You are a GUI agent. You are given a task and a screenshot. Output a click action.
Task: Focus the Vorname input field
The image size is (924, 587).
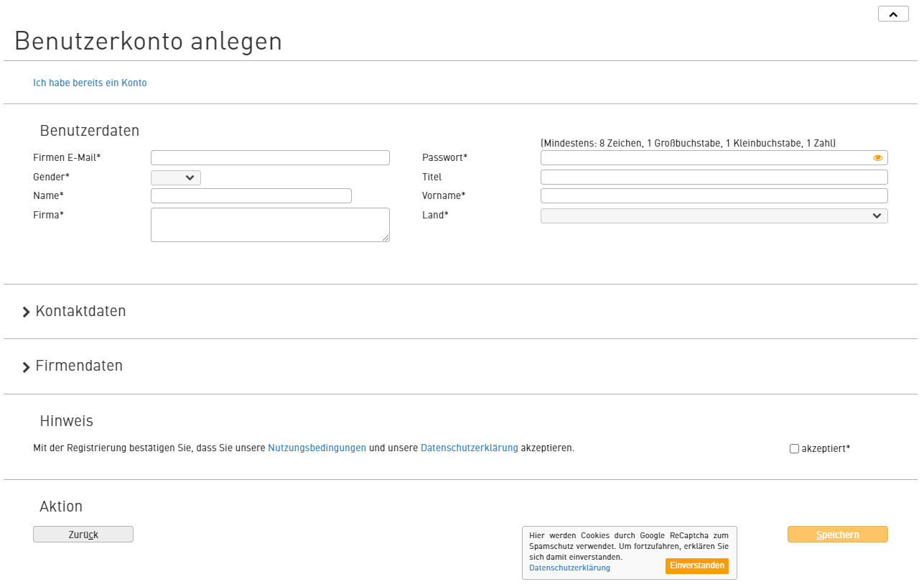pyautogui.click(x=714, y=196)
